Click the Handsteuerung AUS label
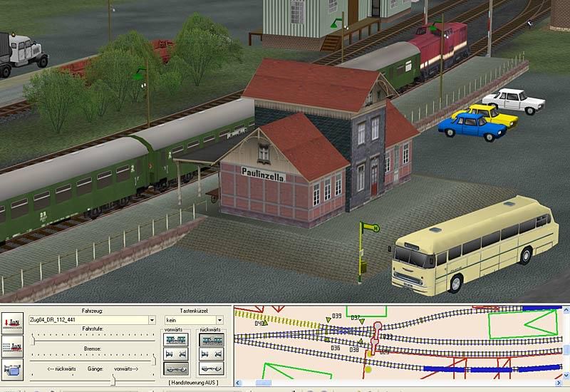This screenshot has height=392, width=570. click(x=195, y=383)
